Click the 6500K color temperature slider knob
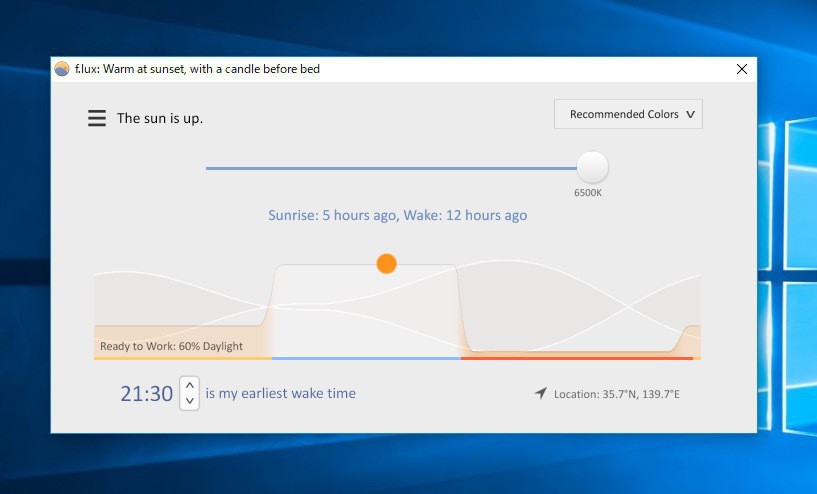 pyautogui.click(x=592, y=167)
